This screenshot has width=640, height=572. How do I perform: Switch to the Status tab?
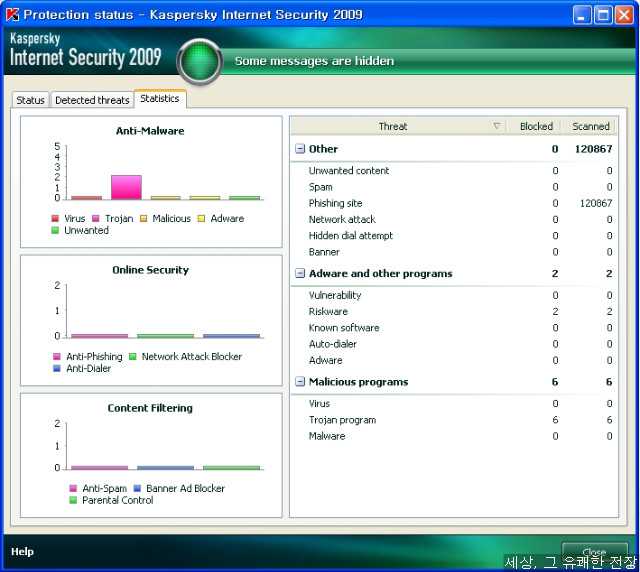click(31, 100)
